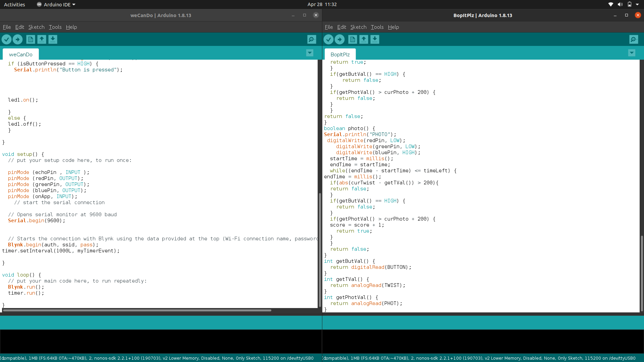Image resolution: width=644 pixels, height=362 pixels.
Task: Select the weCanDo sketch tab
Action: [21, 54]
